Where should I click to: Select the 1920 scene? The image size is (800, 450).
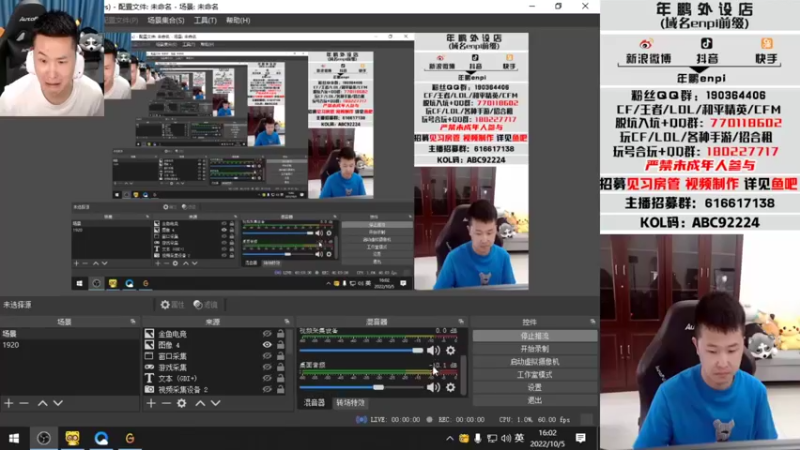[70, 345]
